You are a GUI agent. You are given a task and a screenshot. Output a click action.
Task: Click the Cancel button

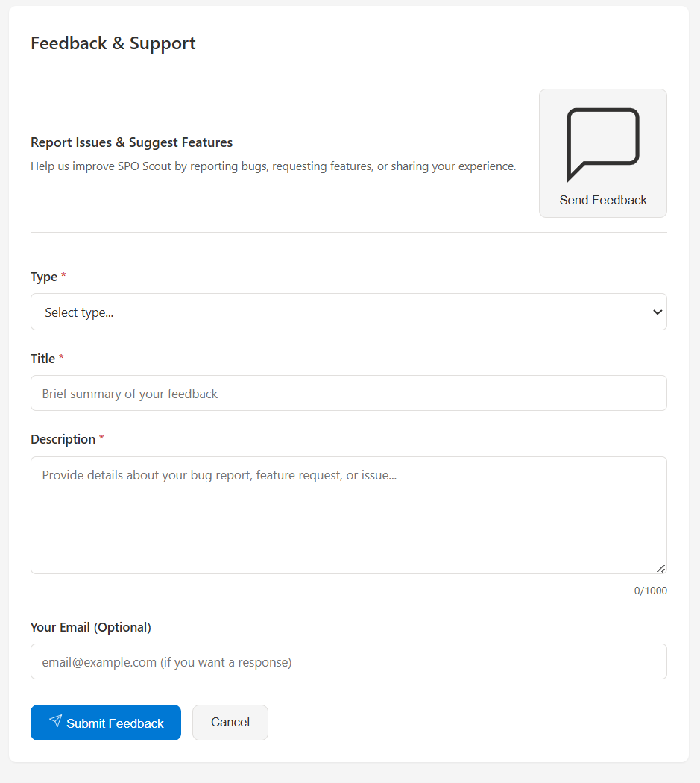230,722
